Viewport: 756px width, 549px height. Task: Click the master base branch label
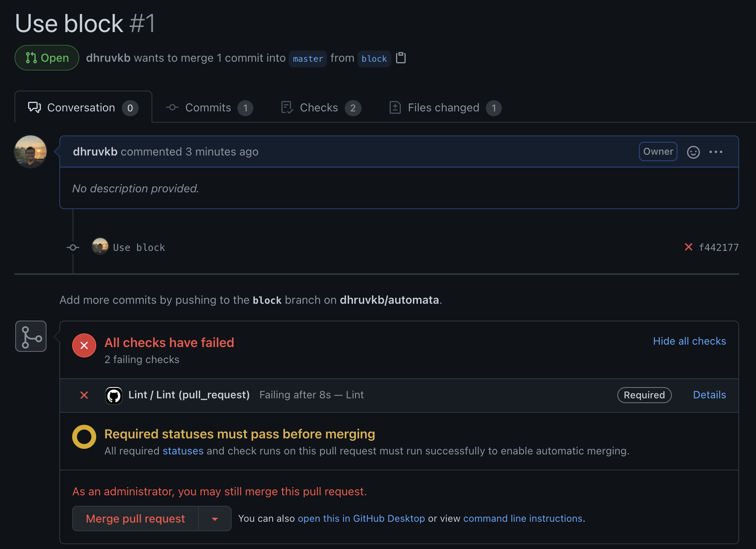(x=308, y=59)
